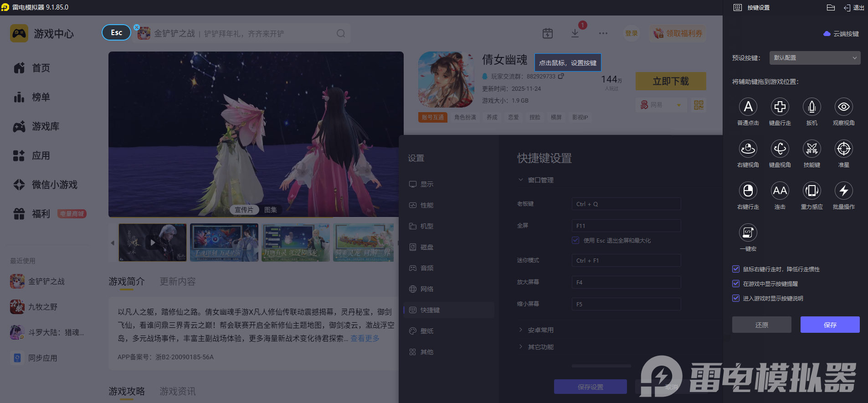Open the 预设按键 默认配置 dropdown
The image size is (868, 403).
click(x=815, y=58)
